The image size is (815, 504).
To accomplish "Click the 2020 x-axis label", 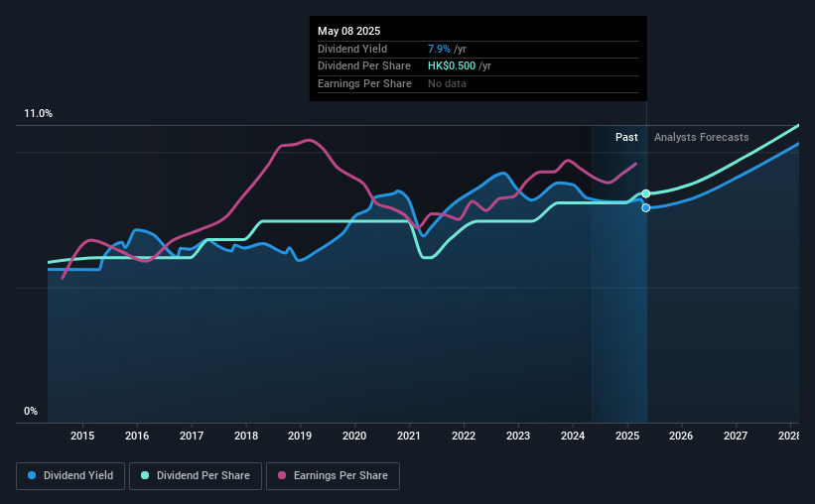I will [x=354, y=436].
